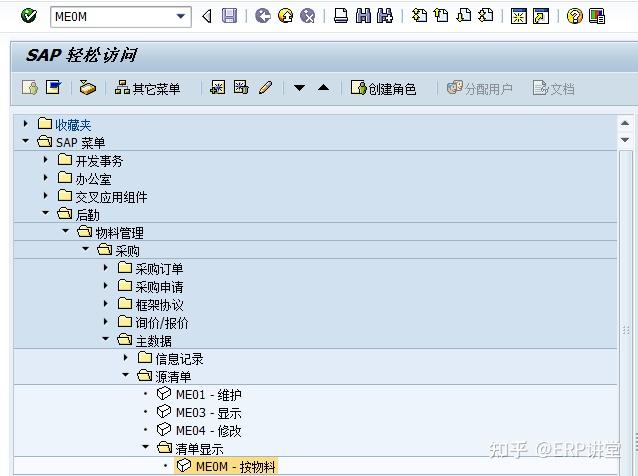This screenshot has width=638, height=476.
Task: Select the 物料管理 tree label
Action: pos(119,233)
